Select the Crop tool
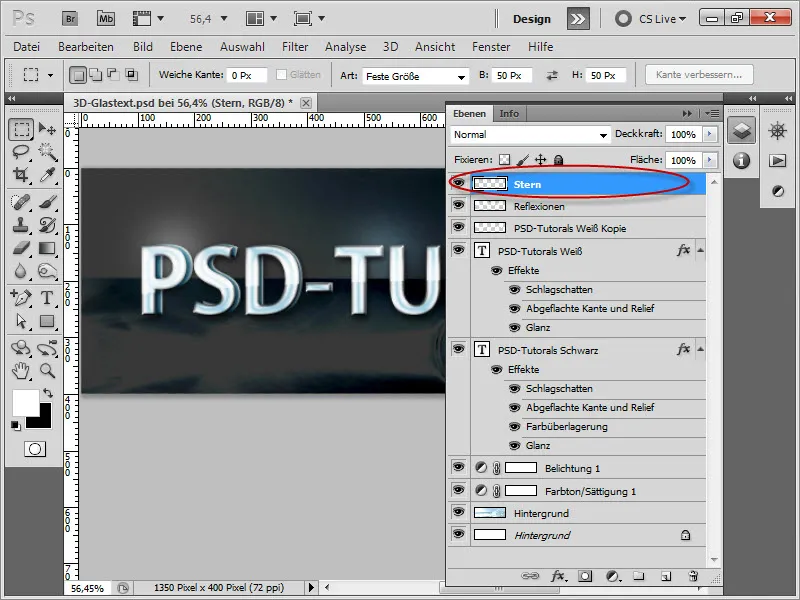 click(x=21, y=174)
